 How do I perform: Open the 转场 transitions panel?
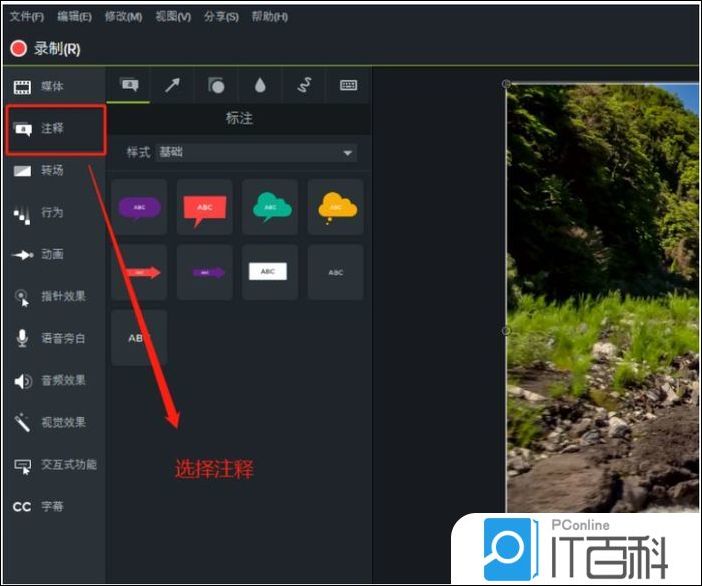tap(55, 171)
